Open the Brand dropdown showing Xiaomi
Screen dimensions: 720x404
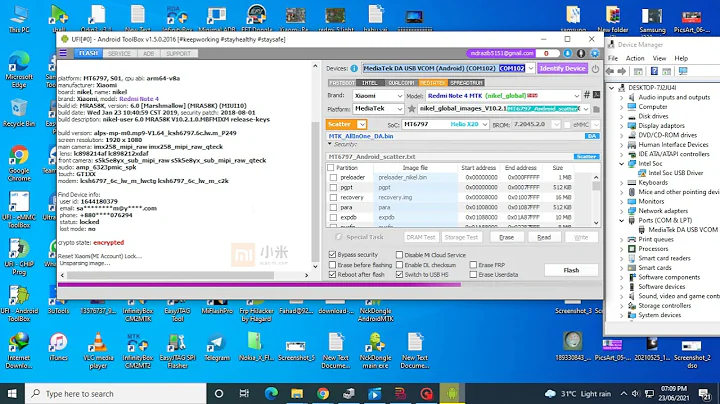tap(399, 95)
